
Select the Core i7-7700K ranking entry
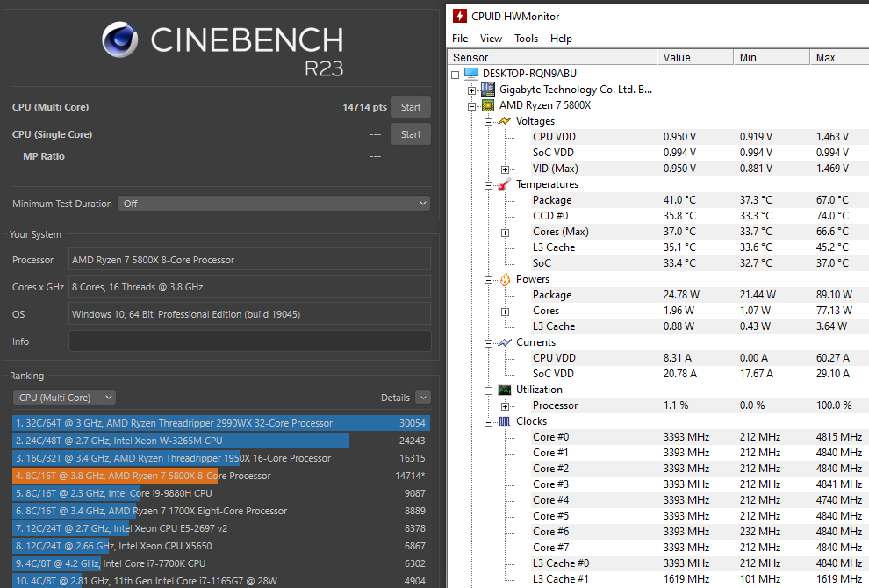click(x=221, y=563)
